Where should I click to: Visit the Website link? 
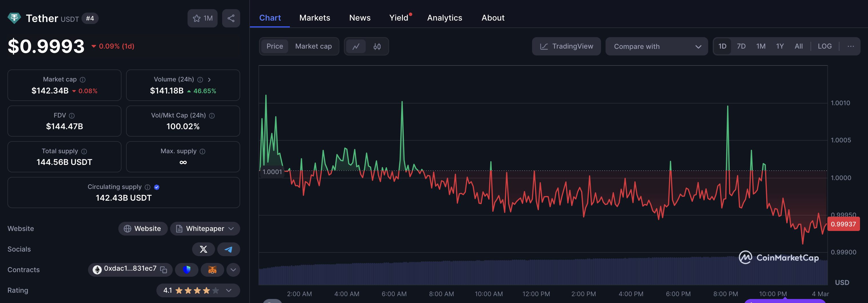[143, 228]
